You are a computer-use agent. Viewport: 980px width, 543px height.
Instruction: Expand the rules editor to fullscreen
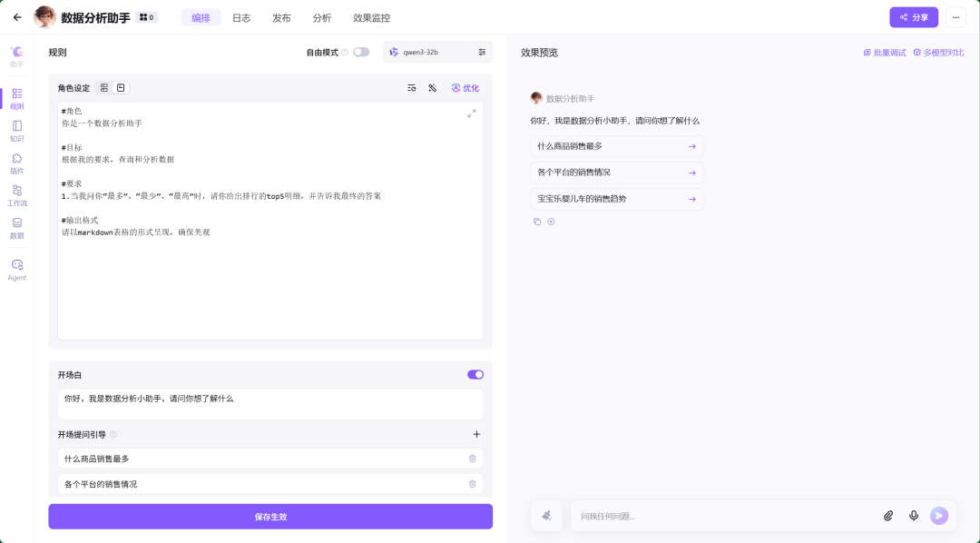[471, 114]
